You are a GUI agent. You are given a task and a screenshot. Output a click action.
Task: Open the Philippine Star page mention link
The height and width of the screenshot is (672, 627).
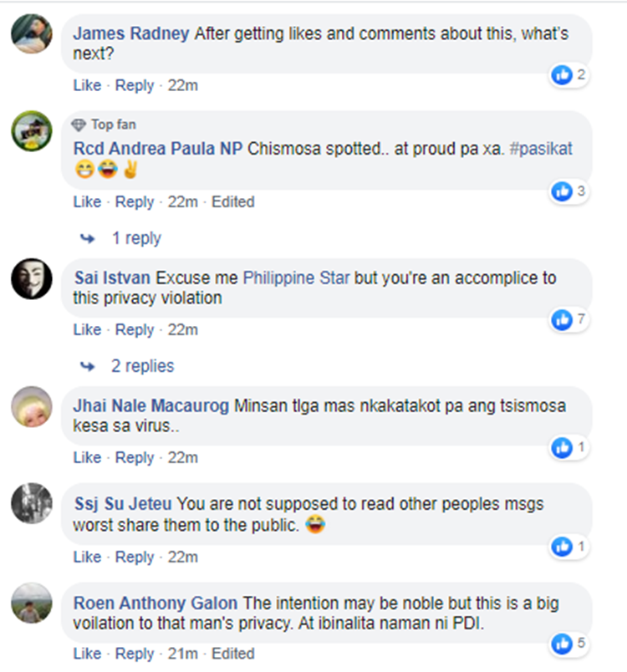[x=297, y=277]
